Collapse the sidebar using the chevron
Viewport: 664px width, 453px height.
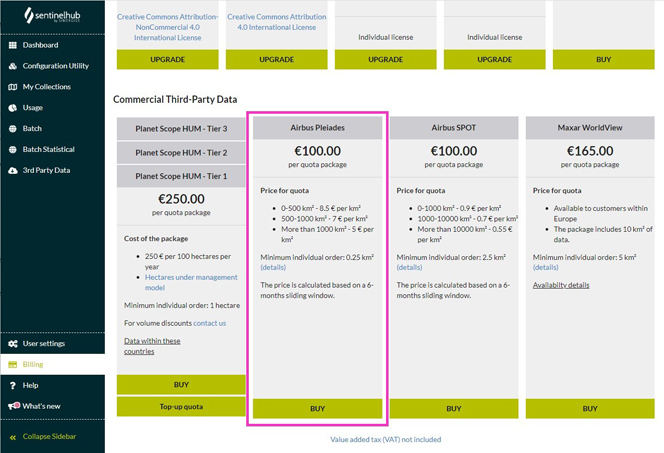coord(13,437)
